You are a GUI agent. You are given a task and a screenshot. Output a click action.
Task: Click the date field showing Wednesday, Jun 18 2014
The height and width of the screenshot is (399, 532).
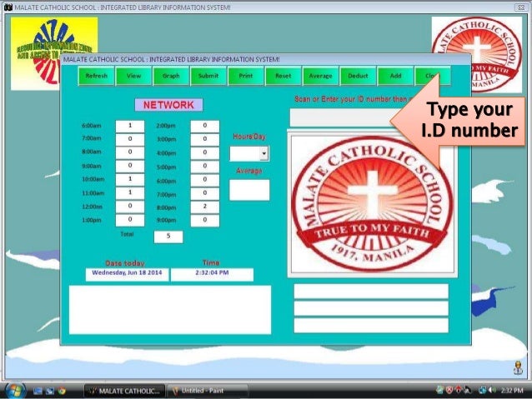[127, 275]
